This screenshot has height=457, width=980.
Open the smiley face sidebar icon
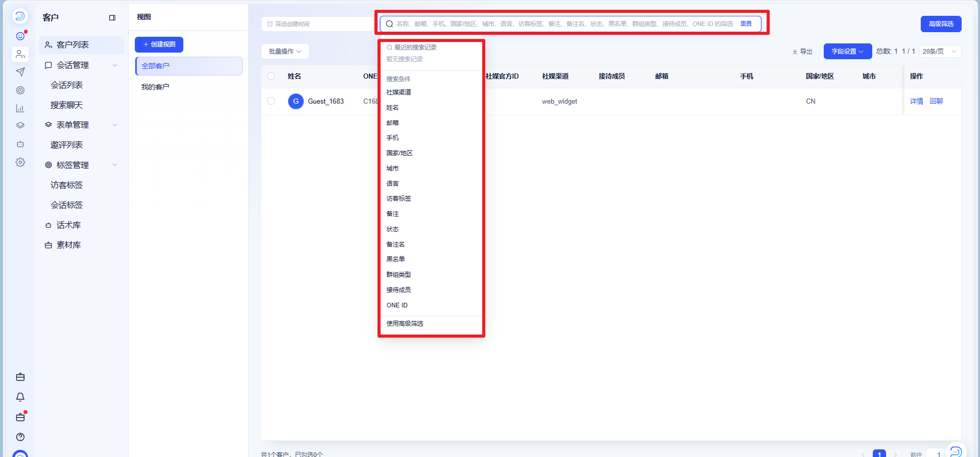pyautogui.click(x=20, y=36)
